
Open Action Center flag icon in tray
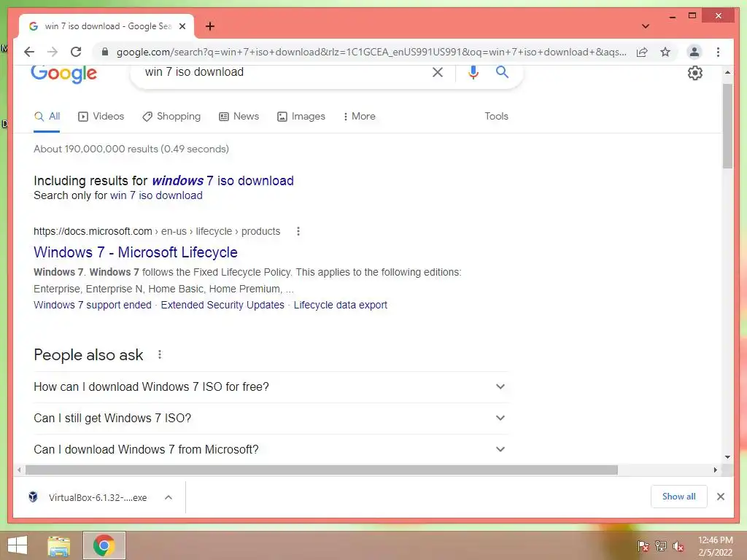(643, 546)
